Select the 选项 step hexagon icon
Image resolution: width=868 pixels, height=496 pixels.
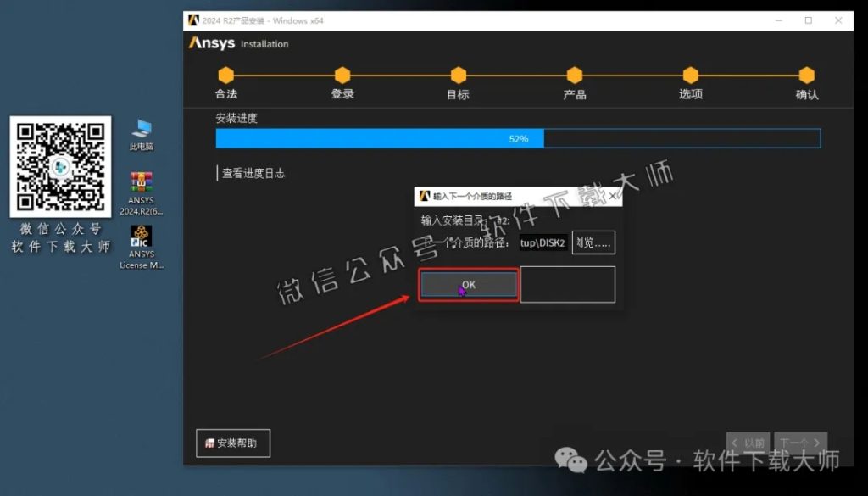690,75
